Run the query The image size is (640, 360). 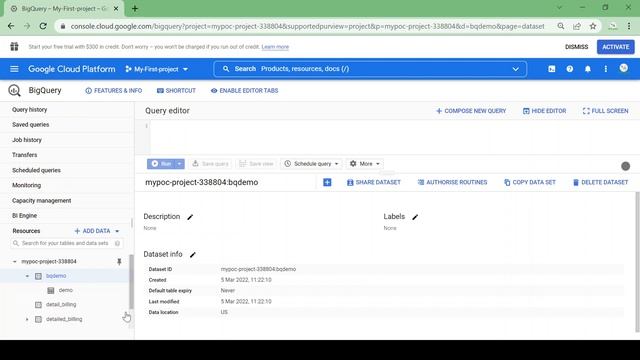pos(161,164)
